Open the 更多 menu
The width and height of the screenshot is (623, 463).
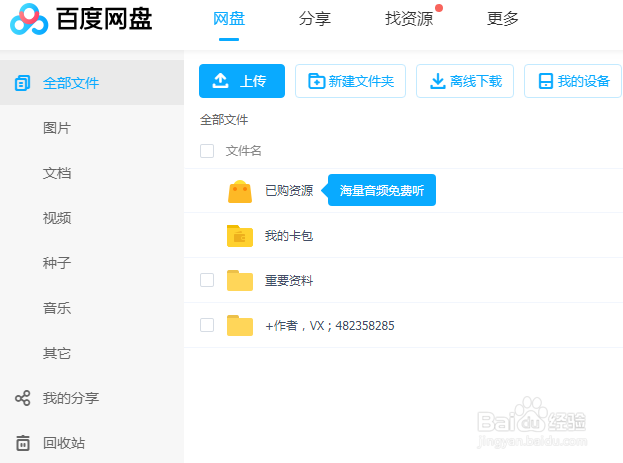click(503, 19)
